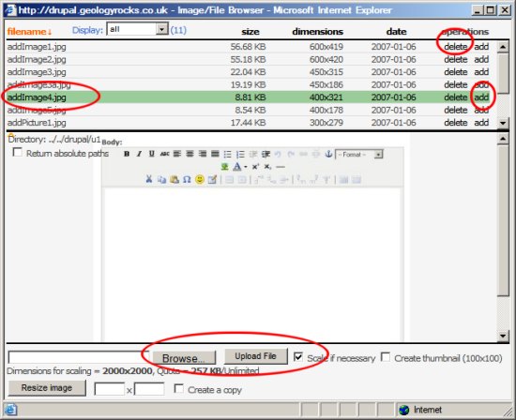Click the scissors Cut icon
Screen dimensions: 516x420
149,179
